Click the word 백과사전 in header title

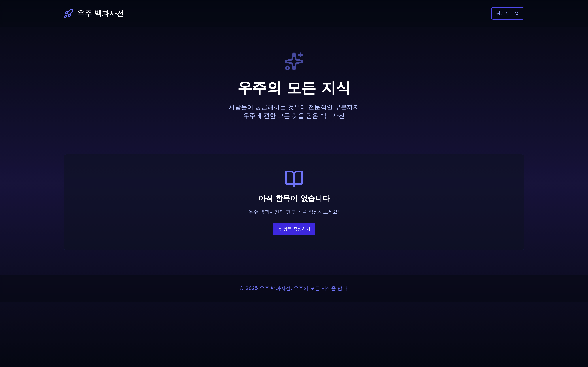click(x=109, y=13)
